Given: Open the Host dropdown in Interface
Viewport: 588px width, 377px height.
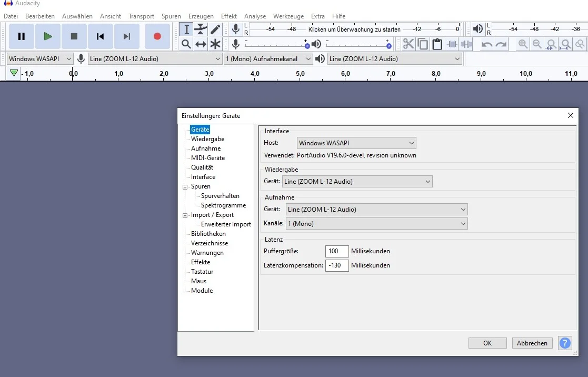Looking at the screenshot, I should [356, 143].
